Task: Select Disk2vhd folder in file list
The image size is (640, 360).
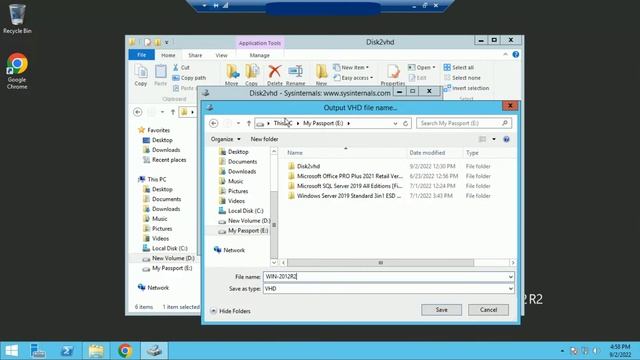Action: [308, 166]
